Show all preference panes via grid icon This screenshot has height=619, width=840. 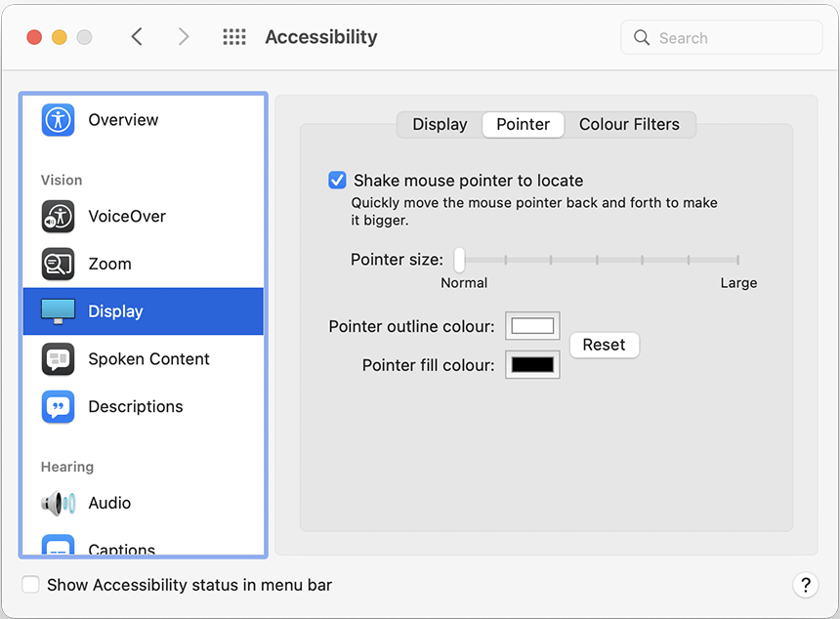pyautogui.click(x=233, y=36)
